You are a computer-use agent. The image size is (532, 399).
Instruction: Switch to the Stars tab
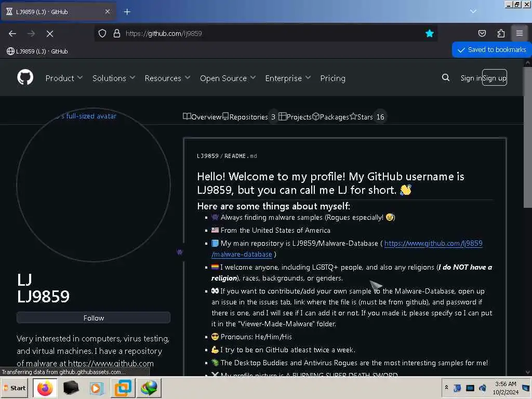point(367,117)
